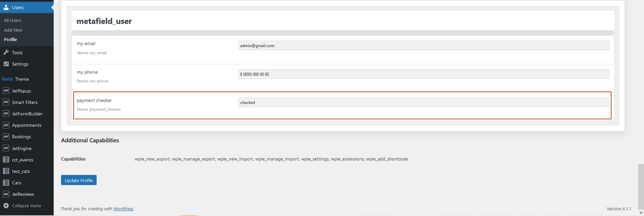Open the Settings menu
The height and width of the screenshot is (216, 644).
coord(27,64)
